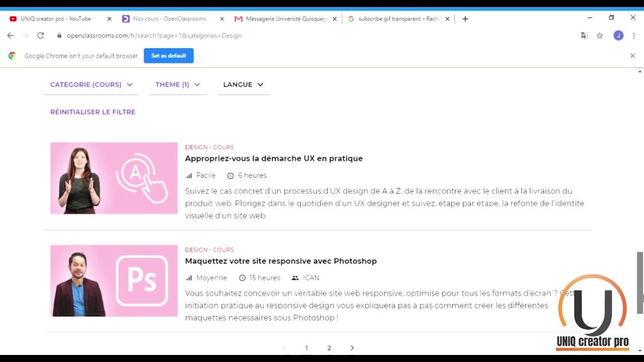Expand the Langue filter dropdown

[243, 84]
